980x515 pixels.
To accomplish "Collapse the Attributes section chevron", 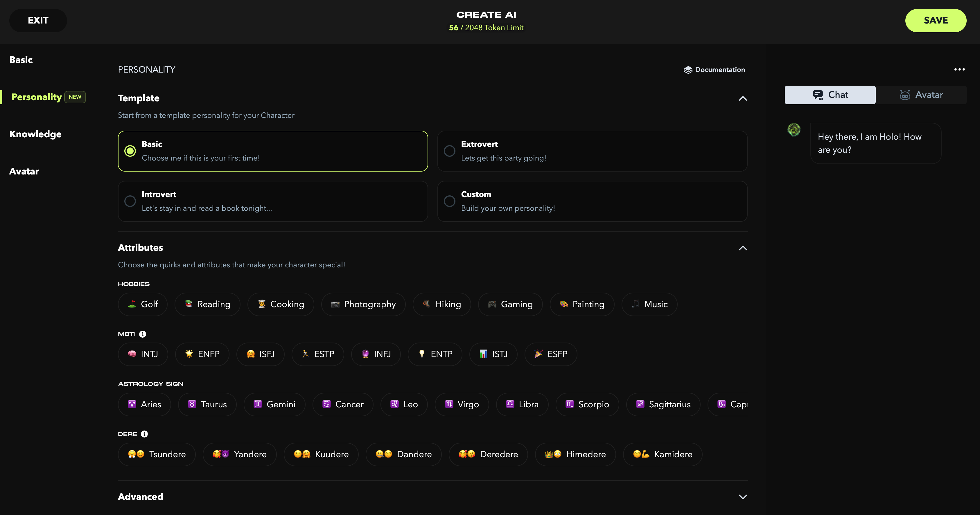I will [x=743, y=248].
